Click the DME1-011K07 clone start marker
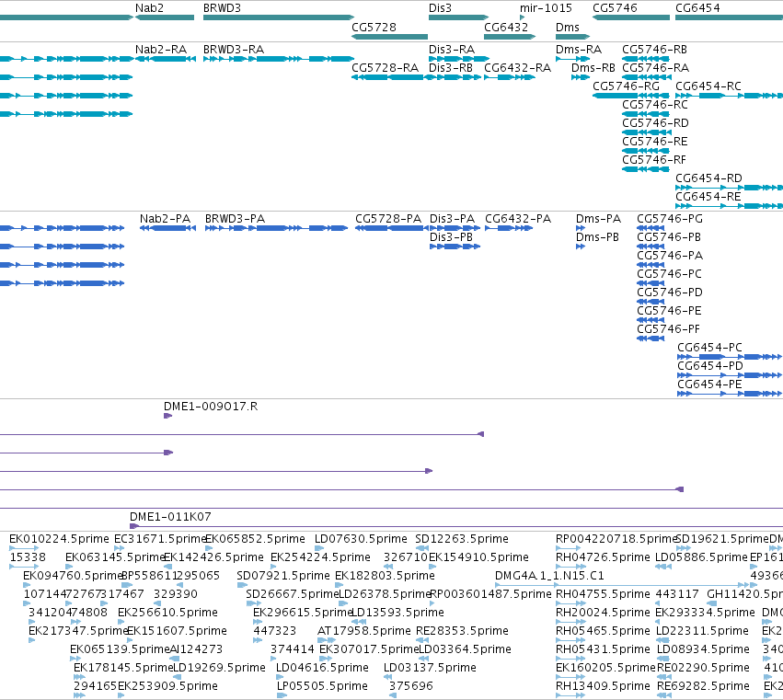This screenshot has height=700, width=783. 133,526
